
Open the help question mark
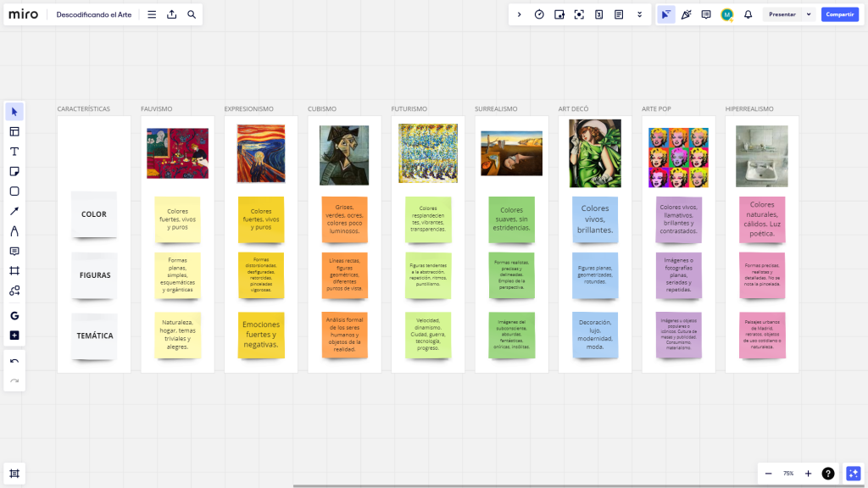[x=828, y=474]
